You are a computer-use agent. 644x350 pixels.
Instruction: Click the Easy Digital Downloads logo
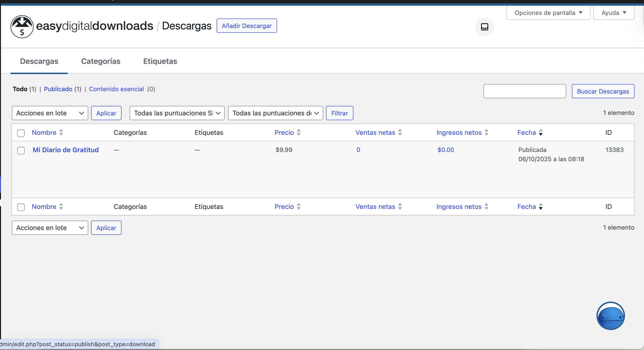coord(22,26)
